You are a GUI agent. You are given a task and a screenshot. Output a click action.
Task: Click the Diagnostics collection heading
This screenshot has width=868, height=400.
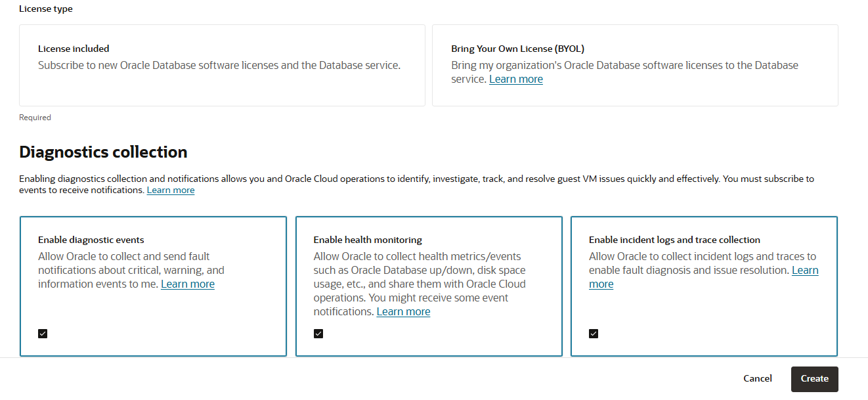coord(103,152)
